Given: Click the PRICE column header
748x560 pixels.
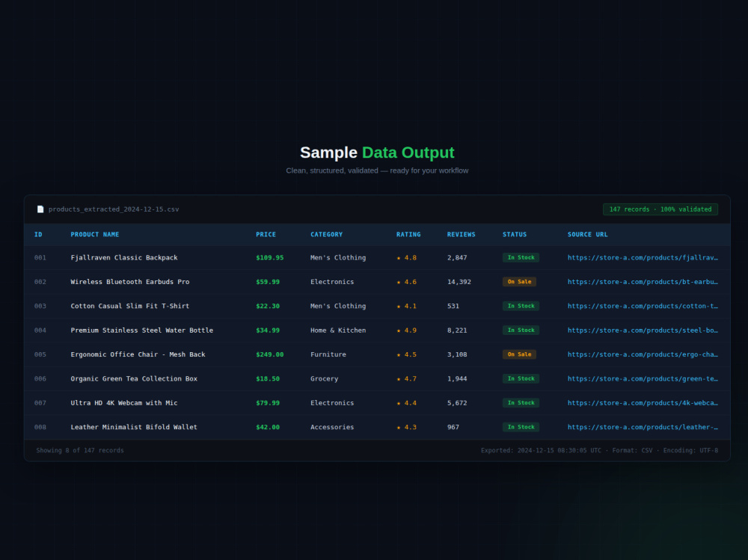Looking at the screenshot, I should click(266, 235).
